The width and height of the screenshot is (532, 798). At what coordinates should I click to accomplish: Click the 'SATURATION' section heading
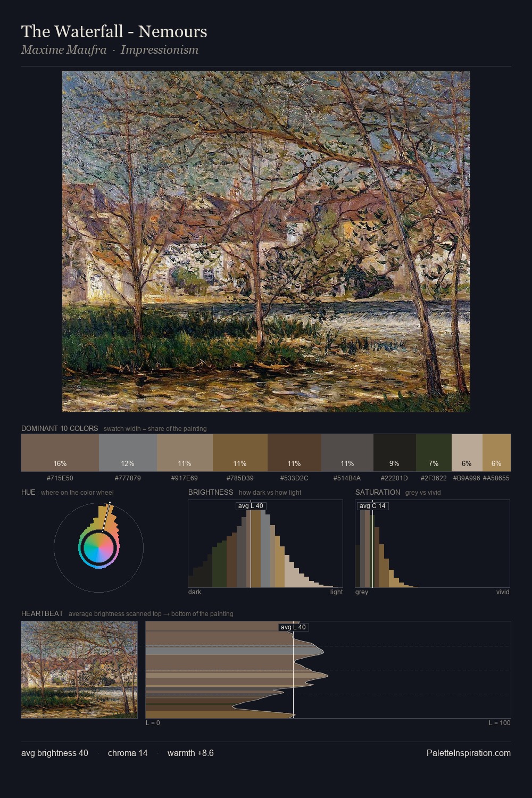pyautogui.click(x=378, y=492)
